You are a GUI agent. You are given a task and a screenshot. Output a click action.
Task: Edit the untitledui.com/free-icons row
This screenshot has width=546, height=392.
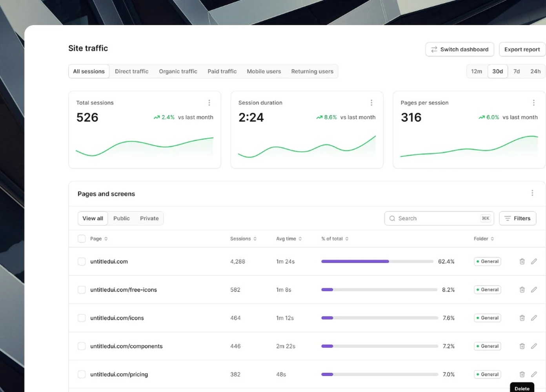(534, 290)
